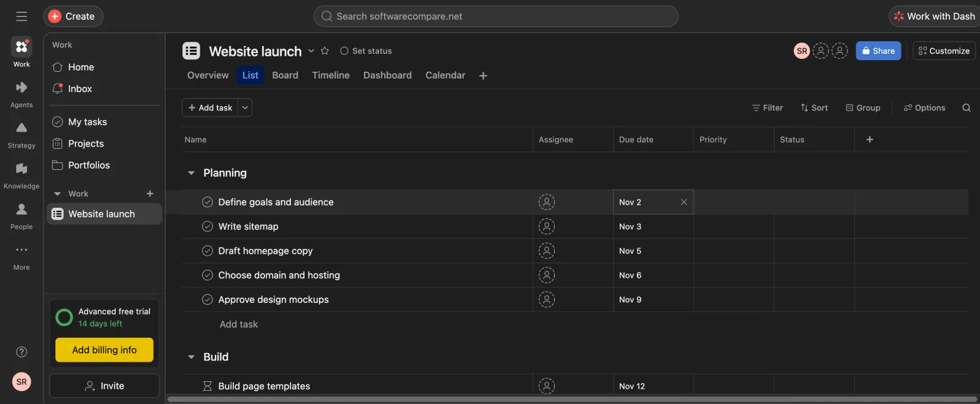Collapse the Planning section
The width and height of the screenshot is (980, 404).
coord(191,173)
